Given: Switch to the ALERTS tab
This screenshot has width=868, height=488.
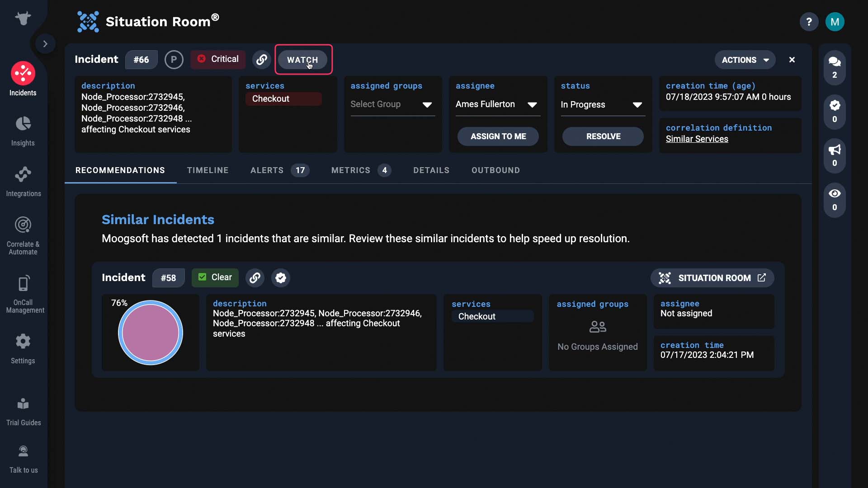Looking at the screenshot, I should (279, 170).
